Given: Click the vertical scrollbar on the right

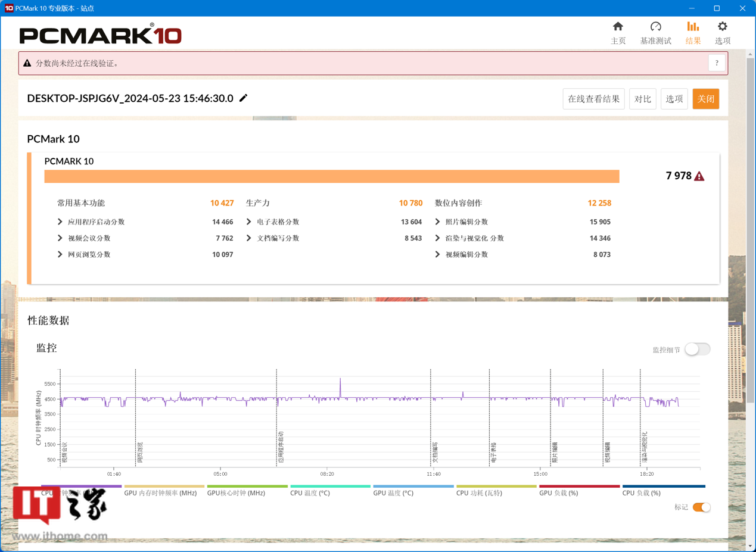Looking at the screenshot, I should coord(750,238).
